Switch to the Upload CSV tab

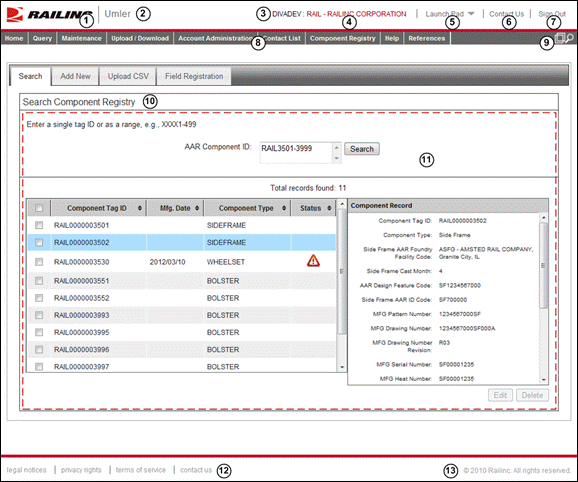coord(128,76)
